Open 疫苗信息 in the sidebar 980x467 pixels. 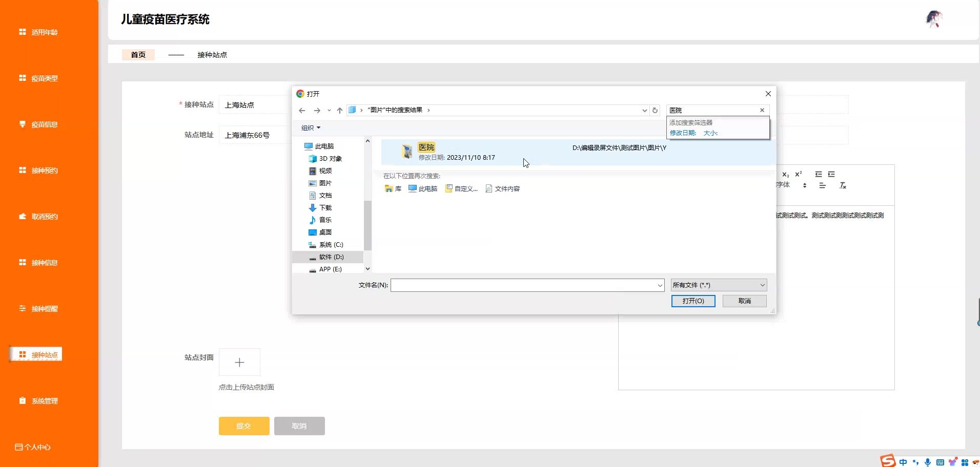click(38, 124)
